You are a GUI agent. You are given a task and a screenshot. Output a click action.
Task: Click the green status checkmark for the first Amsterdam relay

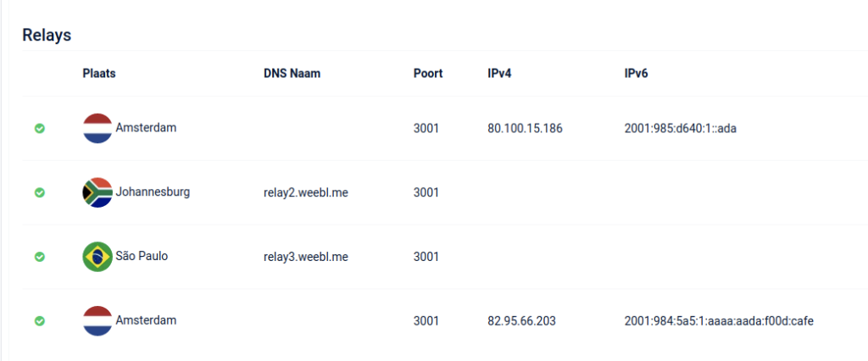(40, 129)
